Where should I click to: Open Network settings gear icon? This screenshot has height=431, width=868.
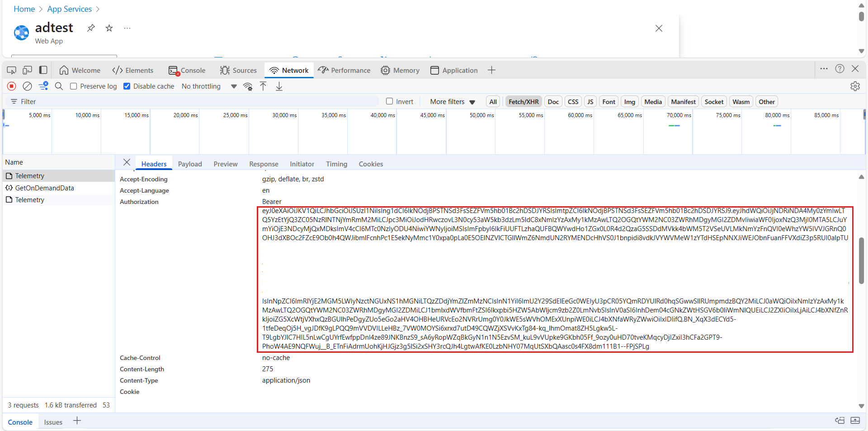(x=855, y=86)
